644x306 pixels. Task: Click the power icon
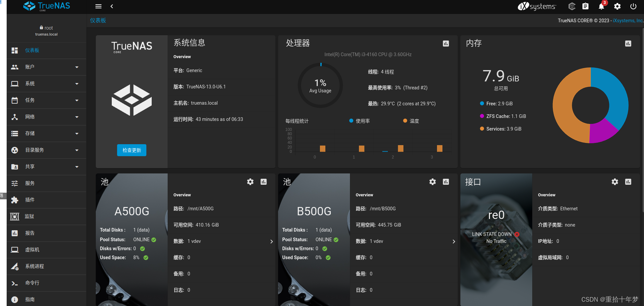pos(633,6)
